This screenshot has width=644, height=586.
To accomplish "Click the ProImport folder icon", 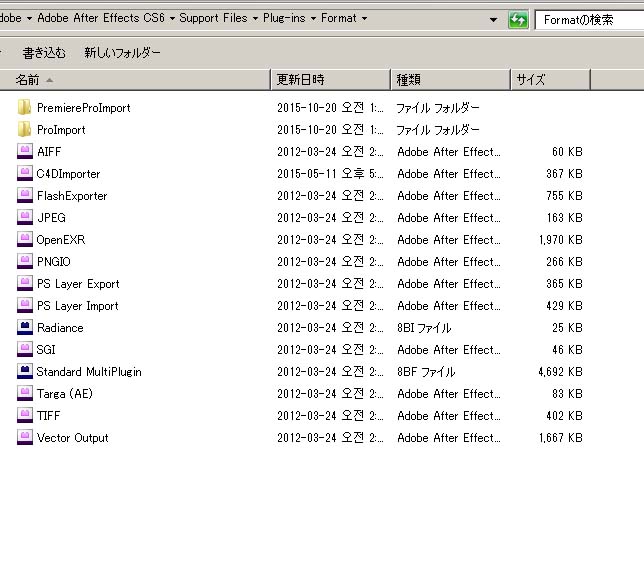I will [x=24, y=130].
